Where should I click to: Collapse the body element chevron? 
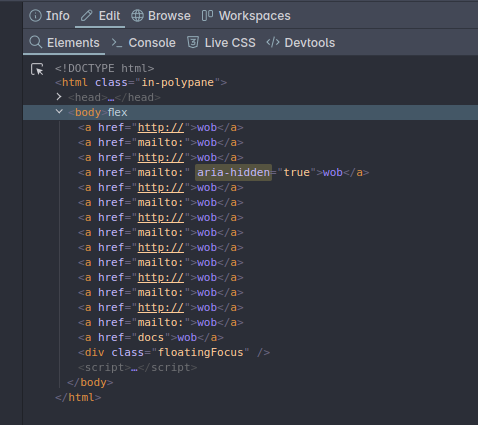click(59, 111)
